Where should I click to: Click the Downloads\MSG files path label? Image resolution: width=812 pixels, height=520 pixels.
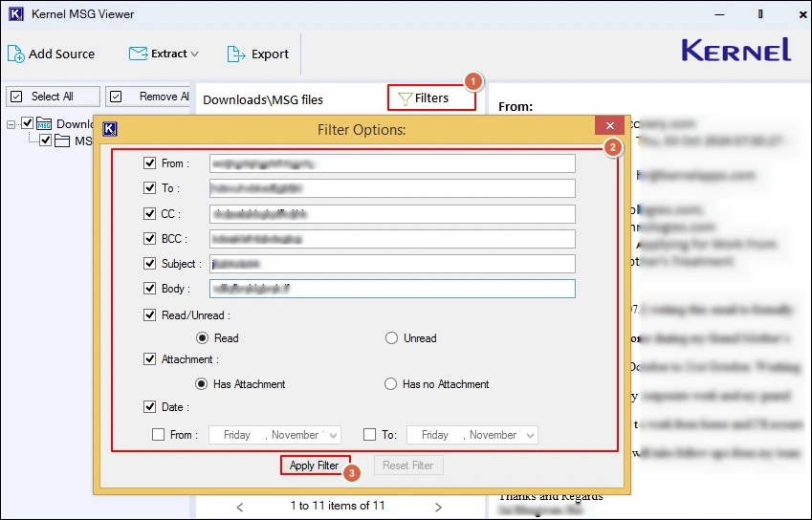(263, 99)
